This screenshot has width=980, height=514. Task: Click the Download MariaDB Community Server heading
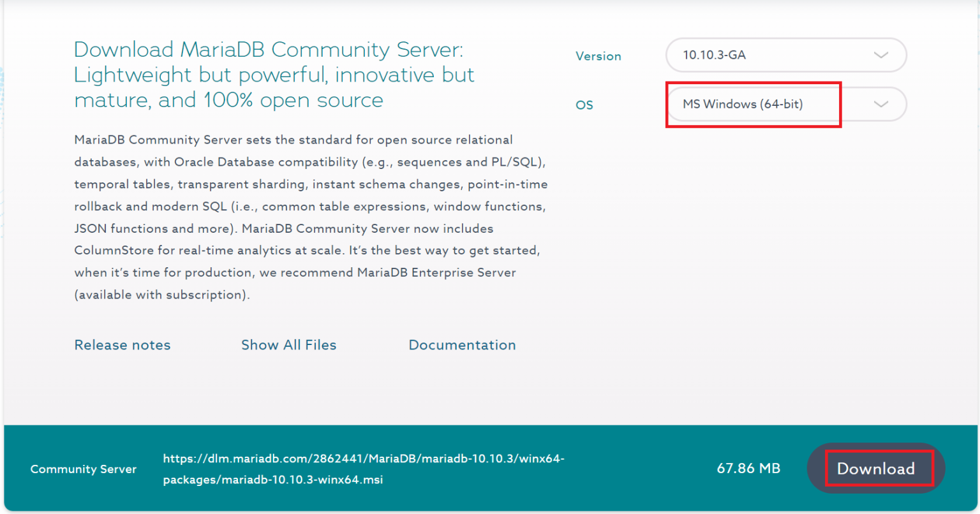[x=274, y=74]
